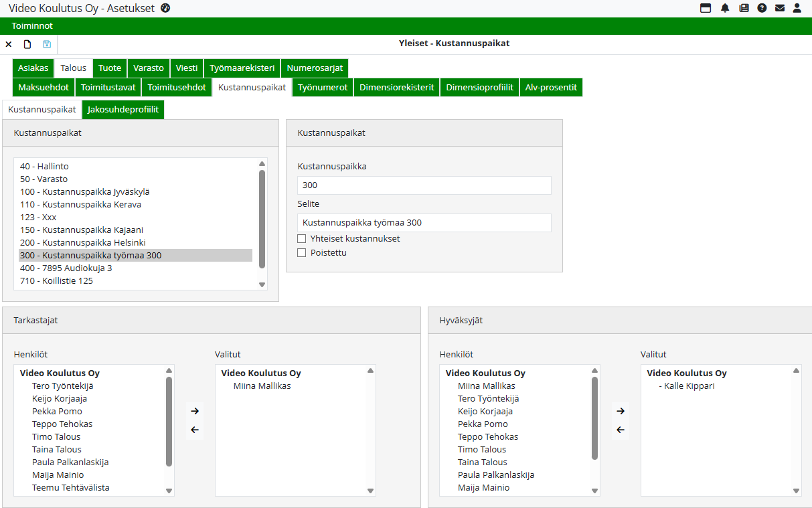
Task: Tick the Poistettu checkbox
Action: click(x=302, y=252)
